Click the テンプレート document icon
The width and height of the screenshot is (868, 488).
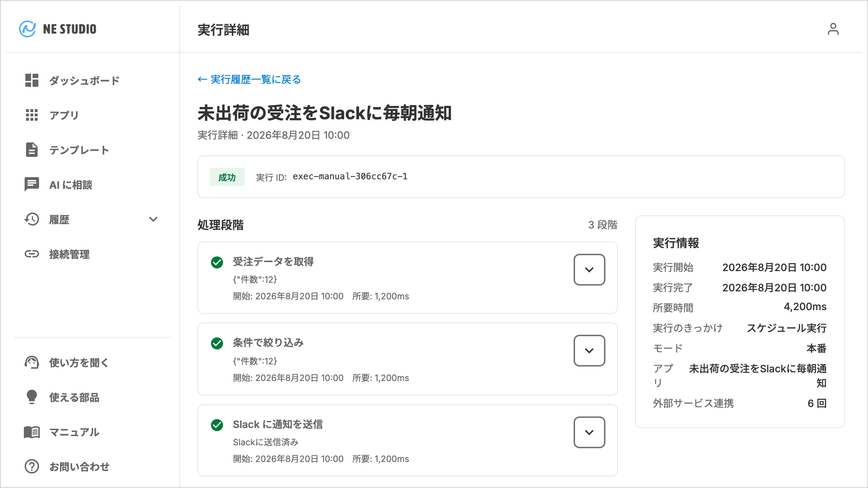32,150
